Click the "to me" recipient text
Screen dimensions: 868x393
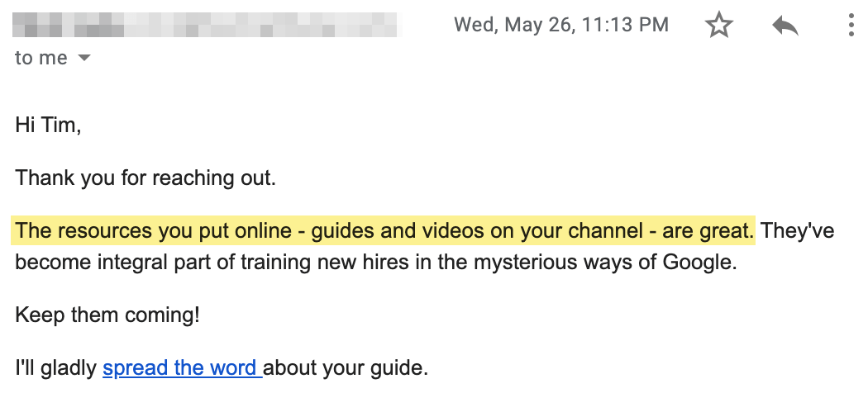pos(41,59)
